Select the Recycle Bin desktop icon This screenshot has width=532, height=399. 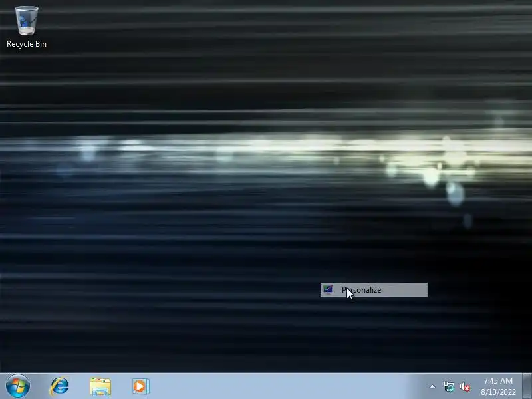27,27
